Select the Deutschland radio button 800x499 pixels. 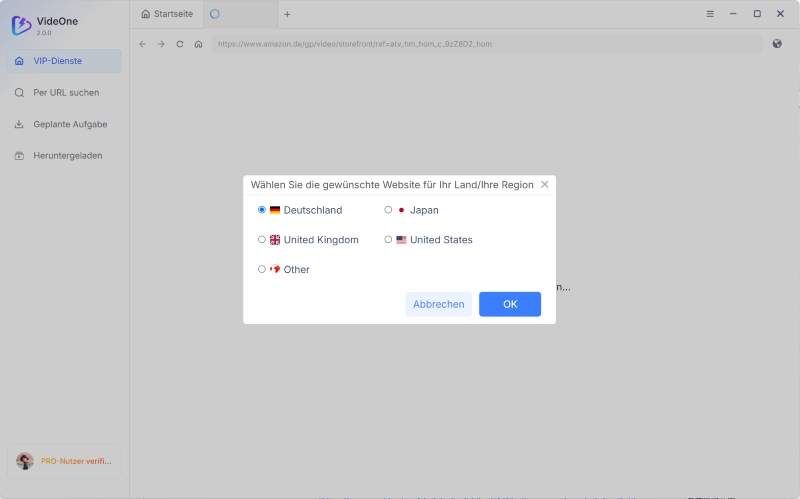click(x=262, y=210)
